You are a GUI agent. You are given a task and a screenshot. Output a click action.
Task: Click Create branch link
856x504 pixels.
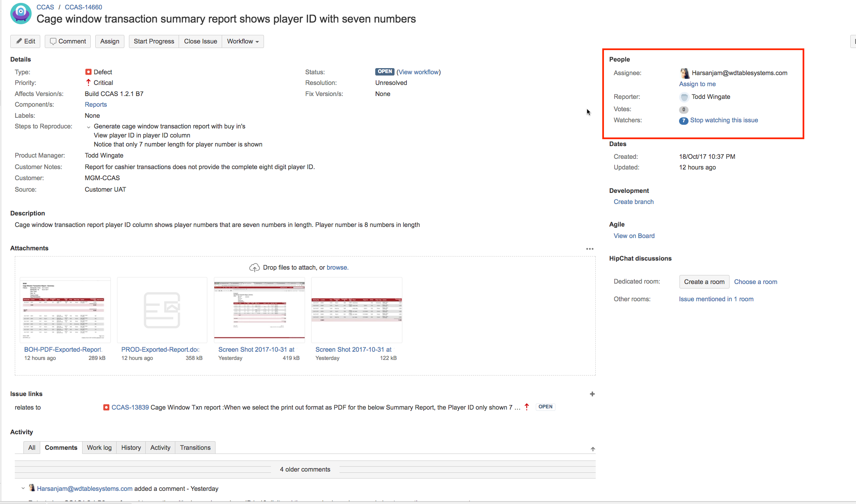(x=633, y=202)
